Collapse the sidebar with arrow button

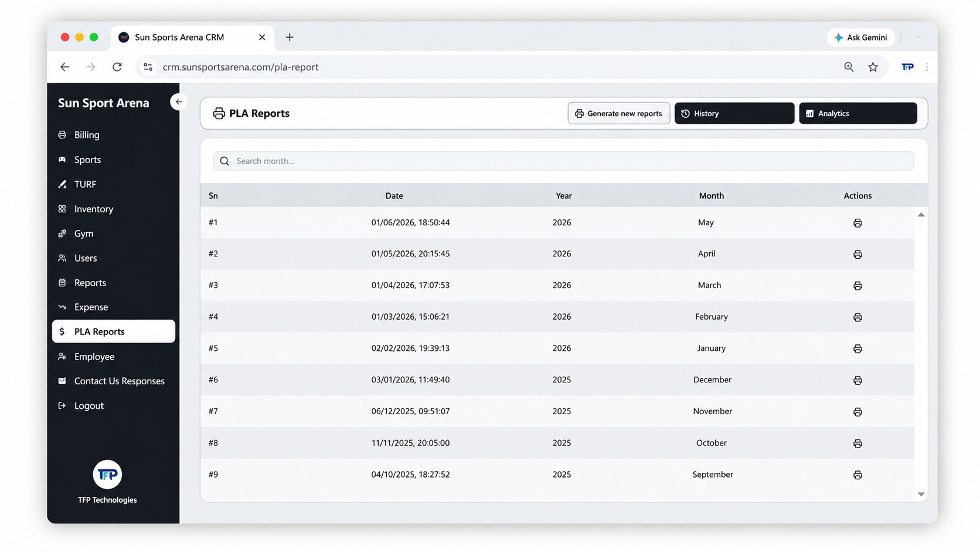tap(179, 101)
